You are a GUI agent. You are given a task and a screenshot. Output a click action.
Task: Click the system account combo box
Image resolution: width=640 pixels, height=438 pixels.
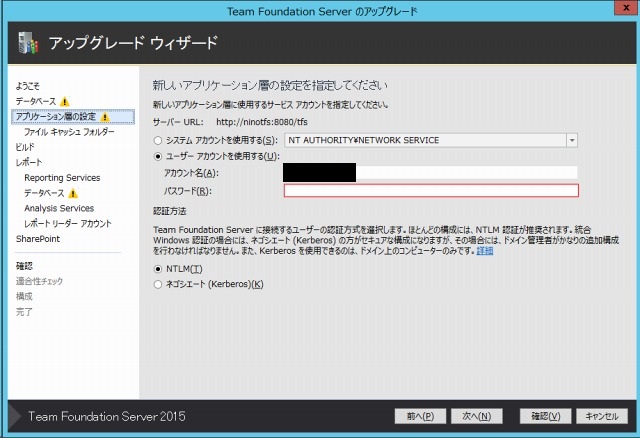click(x=431, y=140)
